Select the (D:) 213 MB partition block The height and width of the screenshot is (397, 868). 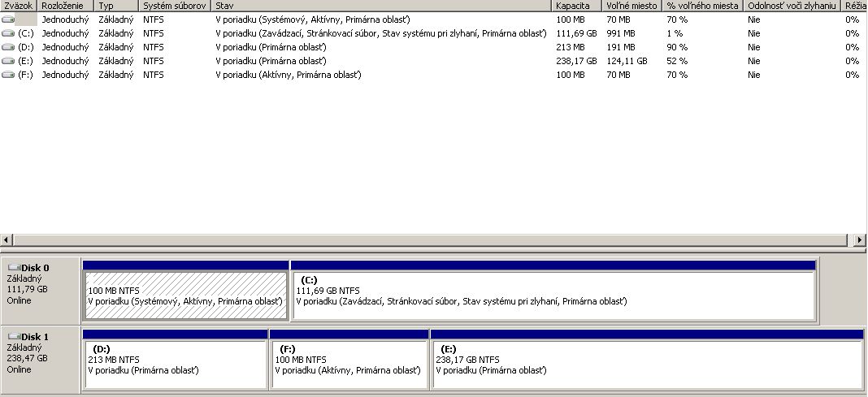click(175, 360)
